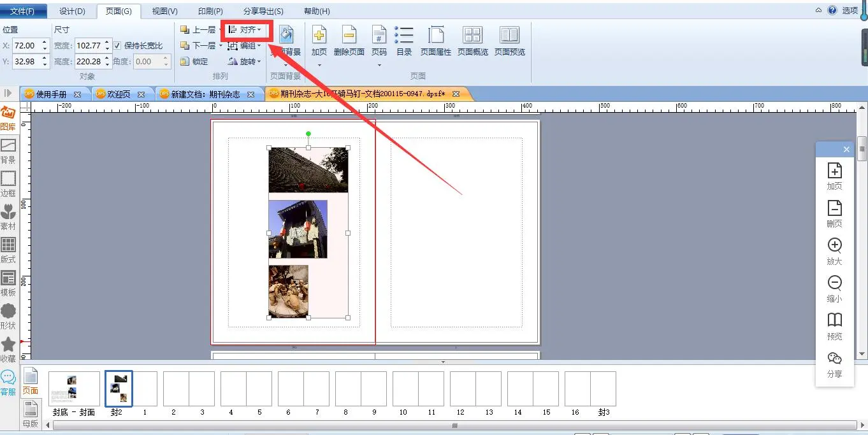Open the 版式 layout panel
Screen dimensions: 868x435
click(8, 252)
